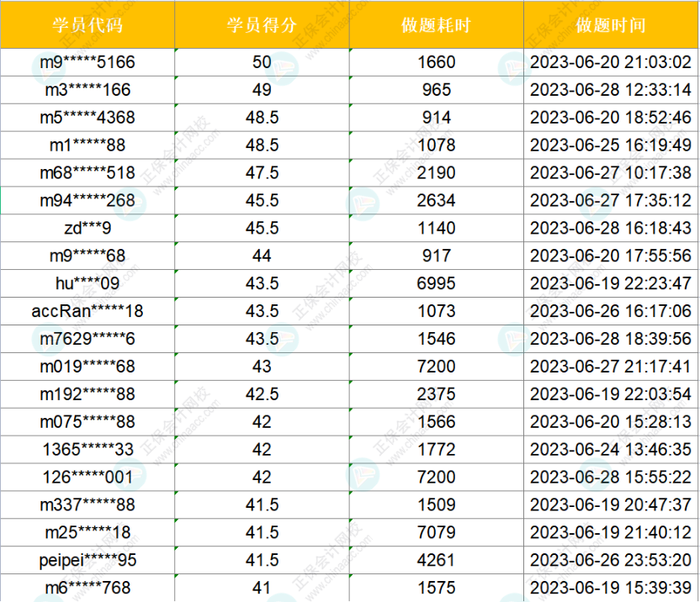
Task: Click the score cell showing 50
Action: (262, 62)
